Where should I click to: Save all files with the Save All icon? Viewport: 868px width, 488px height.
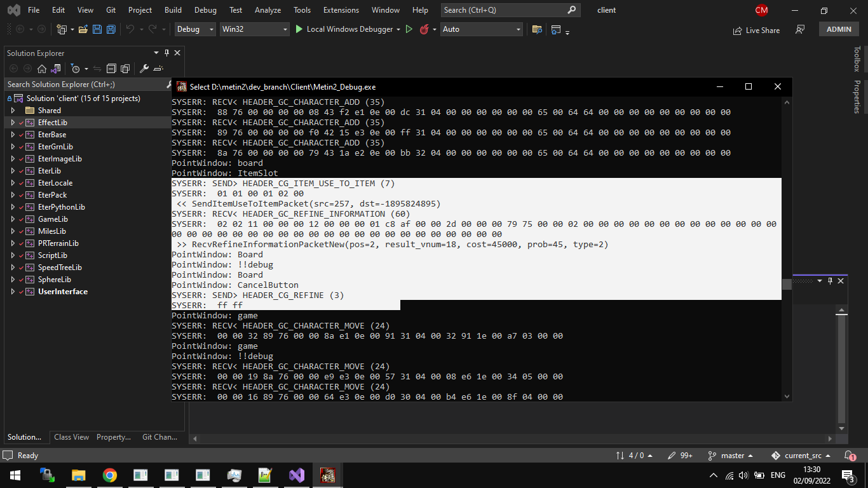[111, 29]
